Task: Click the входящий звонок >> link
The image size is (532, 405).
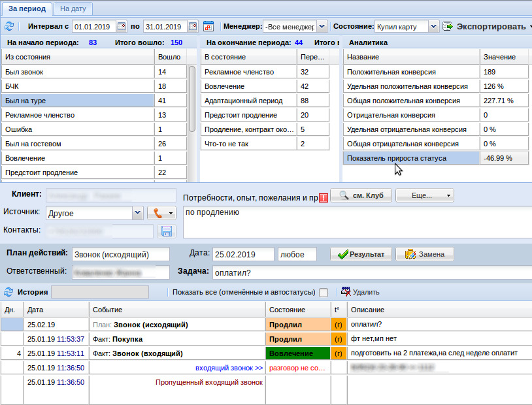Action: click(229, 368)
